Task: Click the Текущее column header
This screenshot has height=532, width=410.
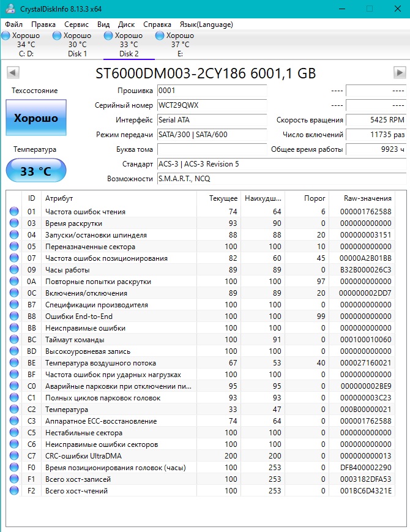Action: pyautogui.click(x=218, y=198)
